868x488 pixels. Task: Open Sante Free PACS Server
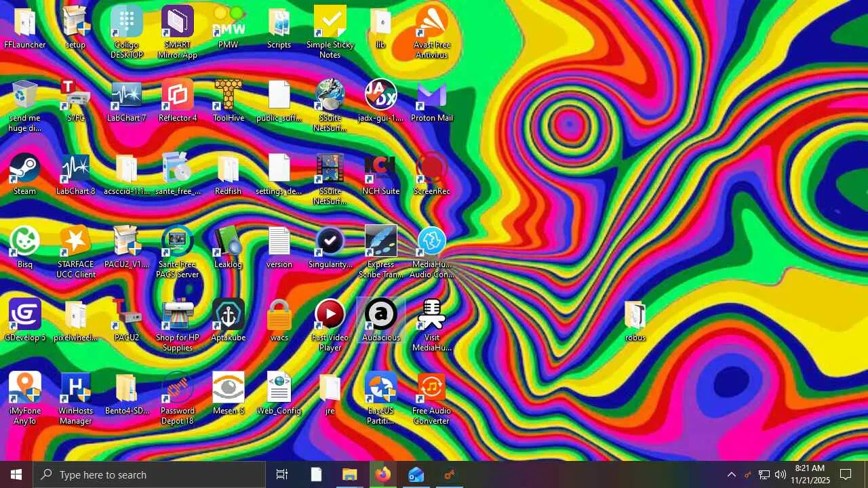click(x=178, y=253)
